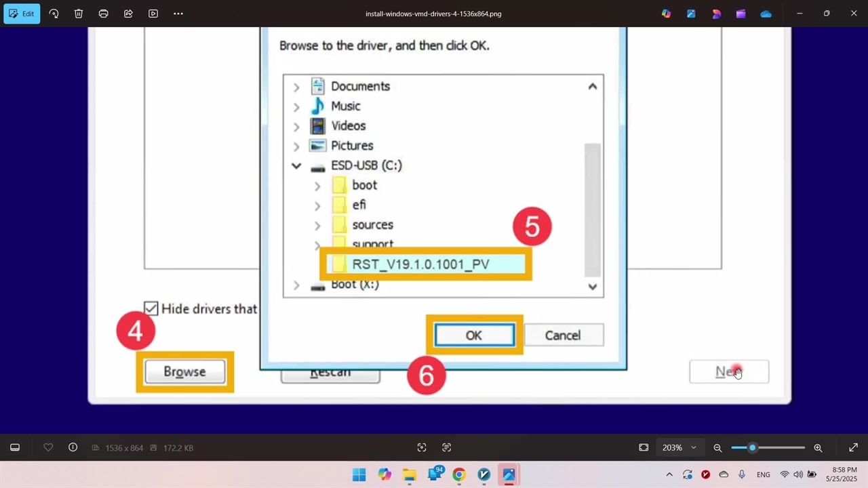Click the zoom slider handle
Viewport: 868px width, 488px height.
(752, 447)
